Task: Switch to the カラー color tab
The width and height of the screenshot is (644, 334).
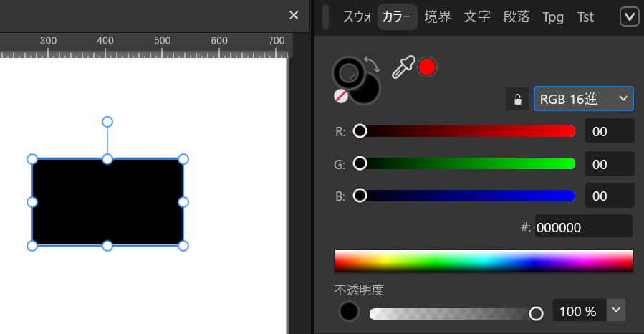Action: (x=397, y=17)
